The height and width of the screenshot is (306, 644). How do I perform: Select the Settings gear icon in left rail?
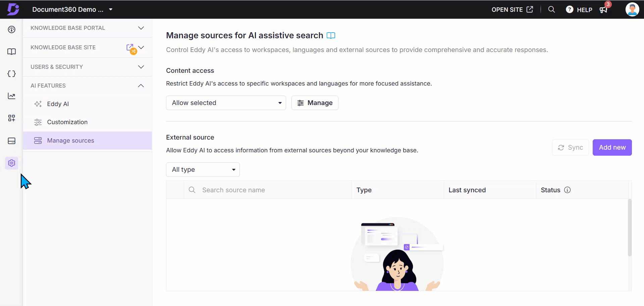[x=12, y=163]
